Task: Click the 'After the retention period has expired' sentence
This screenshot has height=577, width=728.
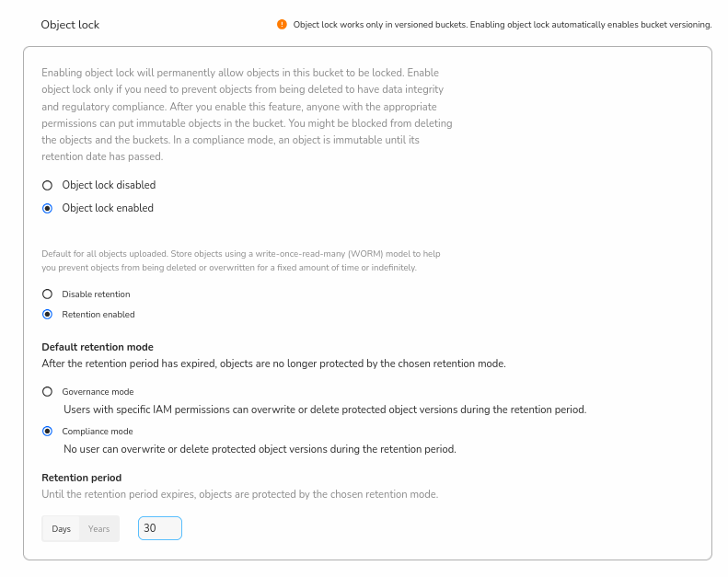Action: 273,364
